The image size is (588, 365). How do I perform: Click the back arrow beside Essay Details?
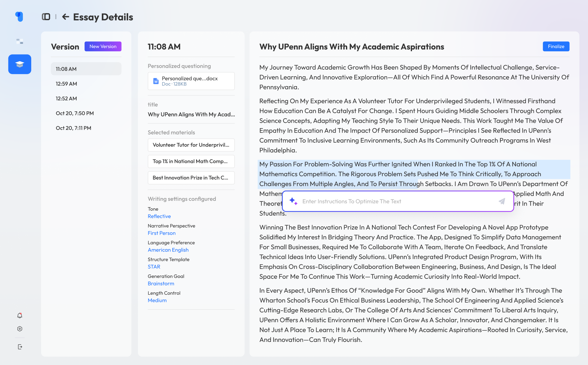[65, 17]
